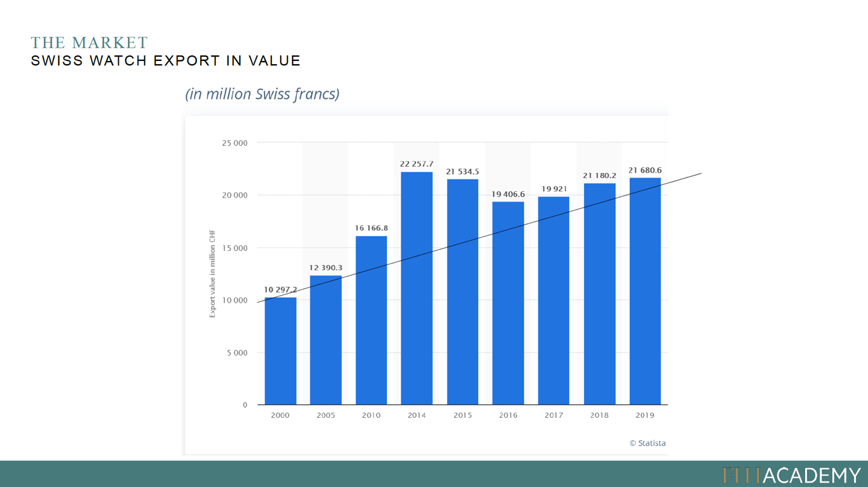Click the value label '19 406.6'
The width and height of the screenshot is (868, 487).
[x=508, y=194]
